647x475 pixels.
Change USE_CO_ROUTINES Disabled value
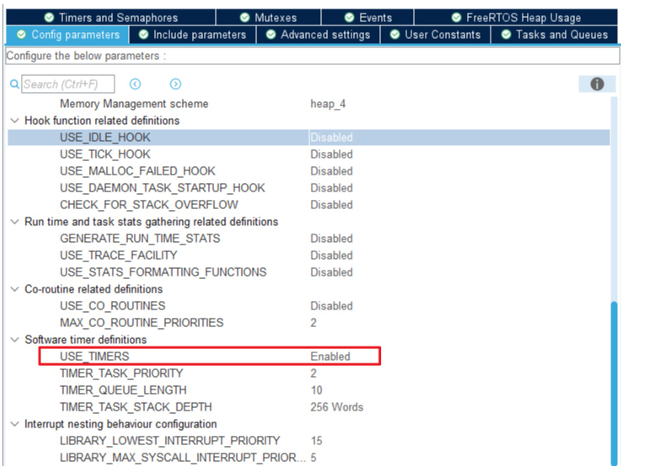[x=332, y=306]
